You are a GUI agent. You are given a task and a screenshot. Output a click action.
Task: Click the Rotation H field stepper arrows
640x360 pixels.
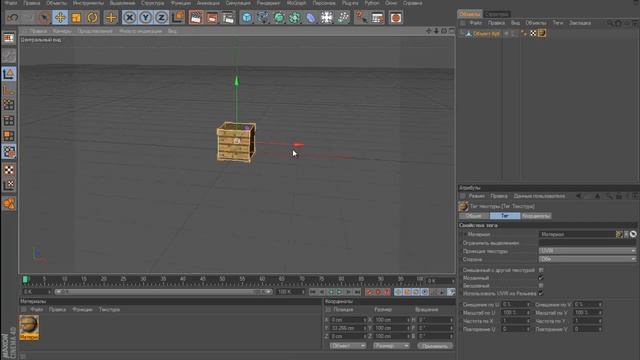click(x=451, y=320)
